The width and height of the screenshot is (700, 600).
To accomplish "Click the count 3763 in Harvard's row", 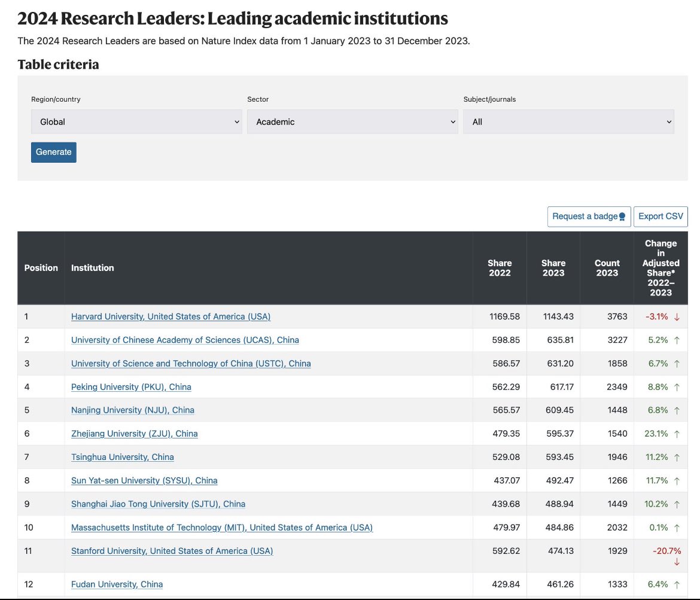I will coord(617,316).
